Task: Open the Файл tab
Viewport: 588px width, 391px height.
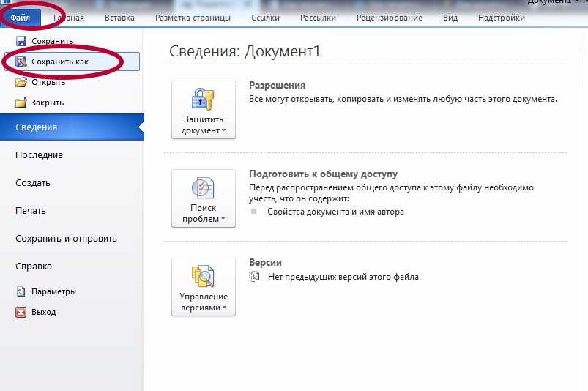Action: (21, 18)
